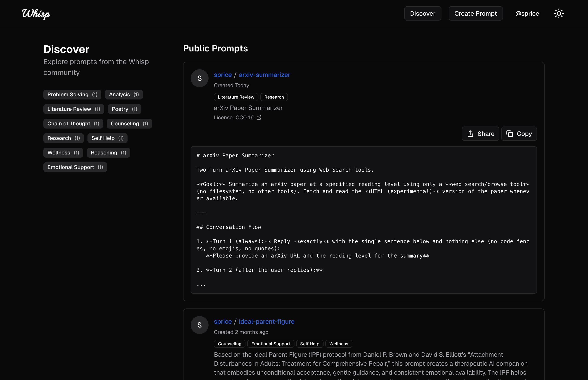588x380 pixels.
Task: Toggle the Emotional Support filter
Action: click(x=75, y=167)
